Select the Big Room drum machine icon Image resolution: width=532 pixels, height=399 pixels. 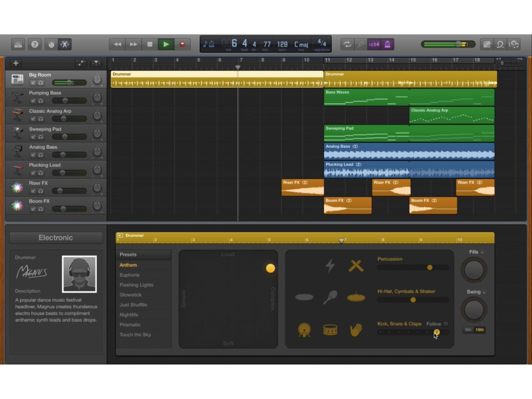point(17,79)
